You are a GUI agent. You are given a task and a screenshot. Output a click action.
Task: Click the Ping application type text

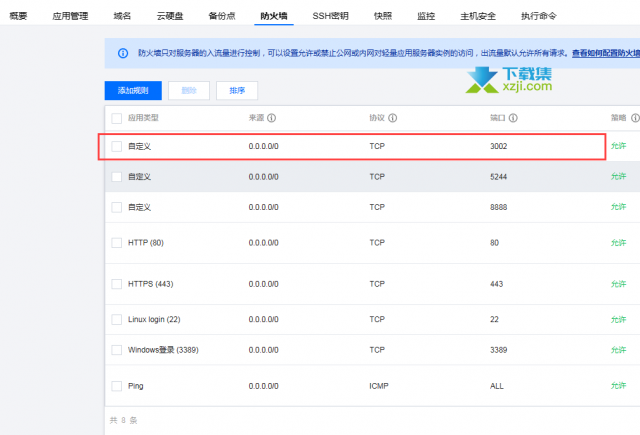point(136,386)
